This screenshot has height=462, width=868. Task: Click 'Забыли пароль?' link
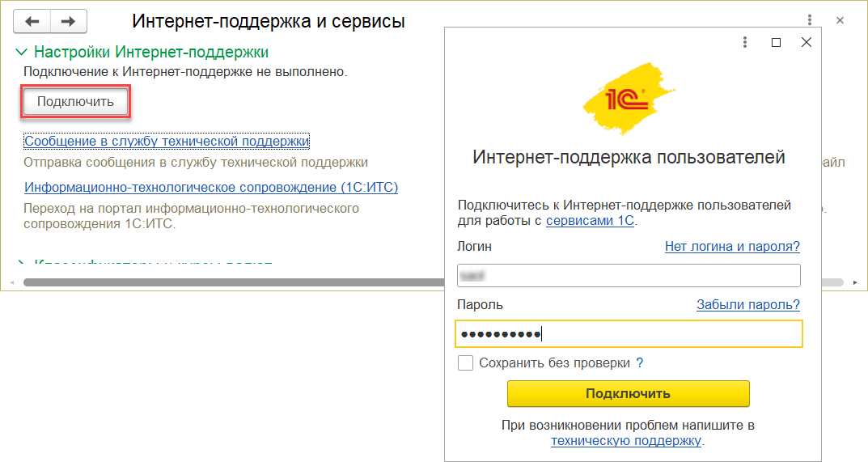point(748,305)
